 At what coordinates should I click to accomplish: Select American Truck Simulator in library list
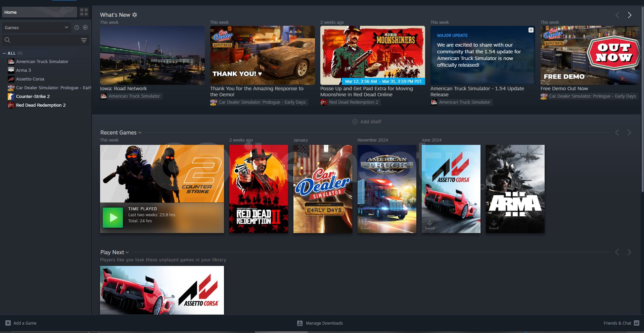tap(42, 61)
